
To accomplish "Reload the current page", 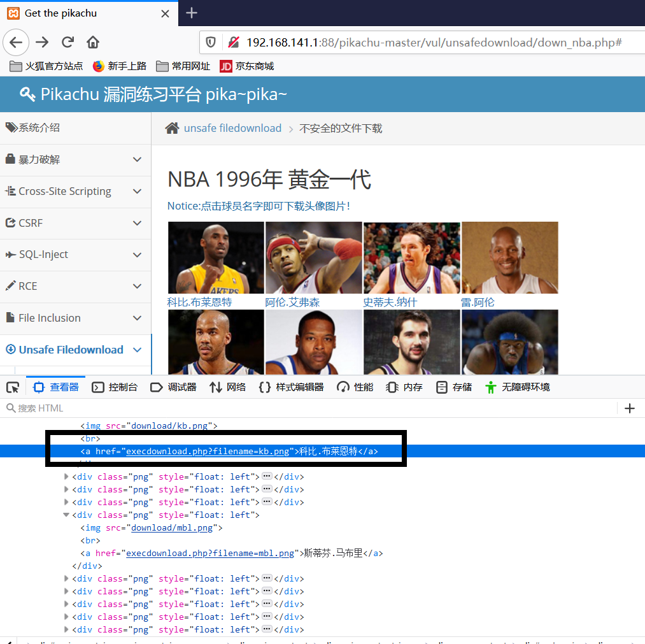I will click(x=67, y=42).
